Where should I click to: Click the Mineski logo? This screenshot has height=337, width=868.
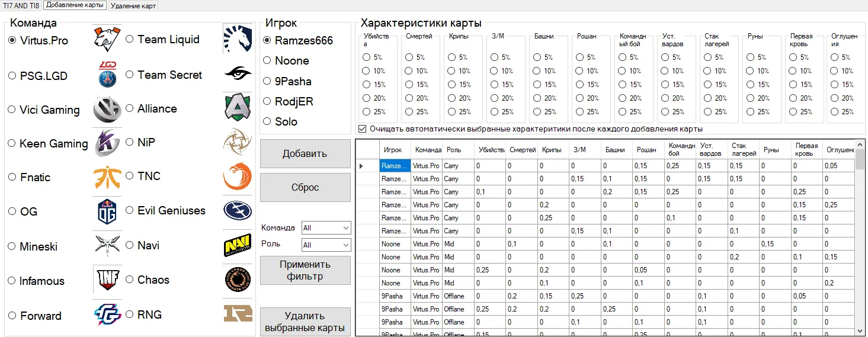107,245
